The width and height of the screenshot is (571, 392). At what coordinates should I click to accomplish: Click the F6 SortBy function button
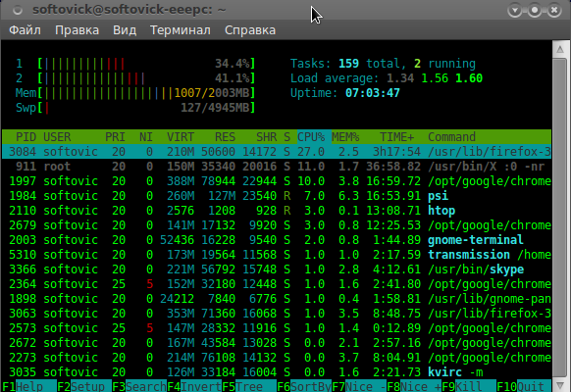click(304, 386)
